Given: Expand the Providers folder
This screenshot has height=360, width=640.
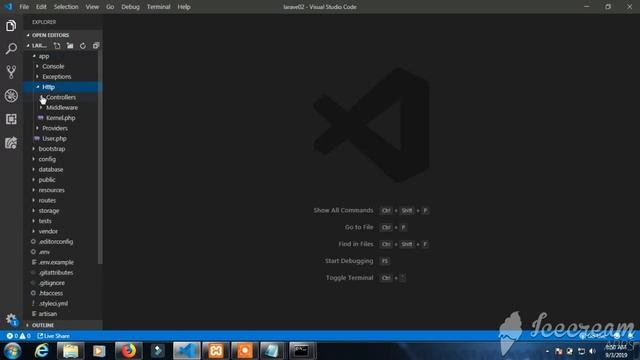Looking at the screenshot, I should 55,128.
